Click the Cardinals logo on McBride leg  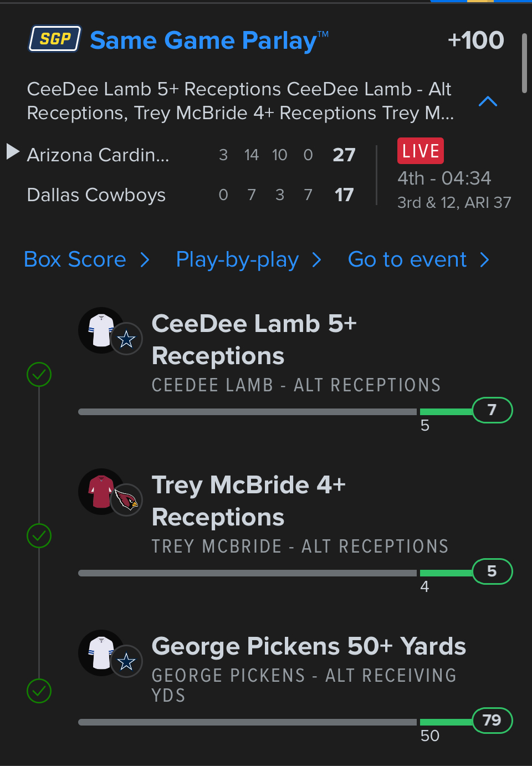pyautogui.click(x=127, y=501)
